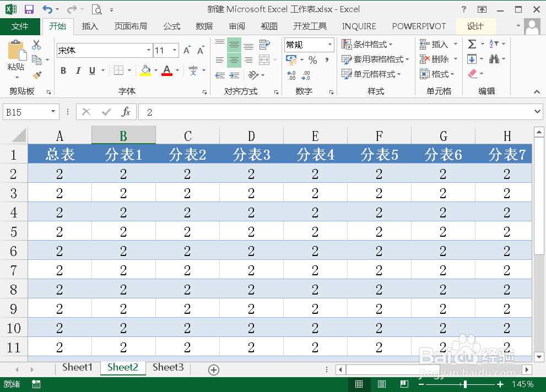Click the AutoSum sigma icon
The width and height of the screenshot is (546, 392).
pyautogui.click(x=472, y=44)
